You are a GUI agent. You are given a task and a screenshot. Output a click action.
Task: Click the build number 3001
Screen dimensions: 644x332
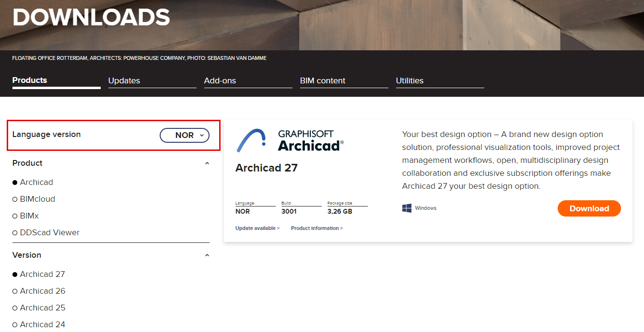289,211
